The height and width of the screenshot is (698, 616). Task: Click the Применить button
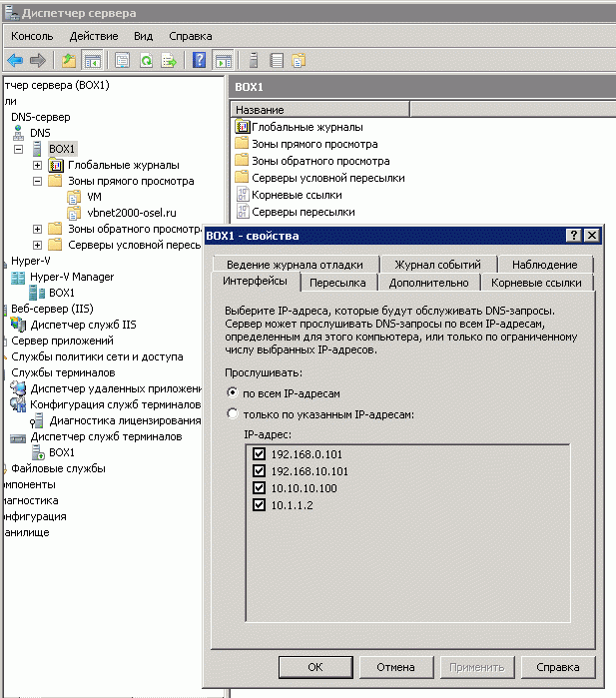click(x=476, y=667)
